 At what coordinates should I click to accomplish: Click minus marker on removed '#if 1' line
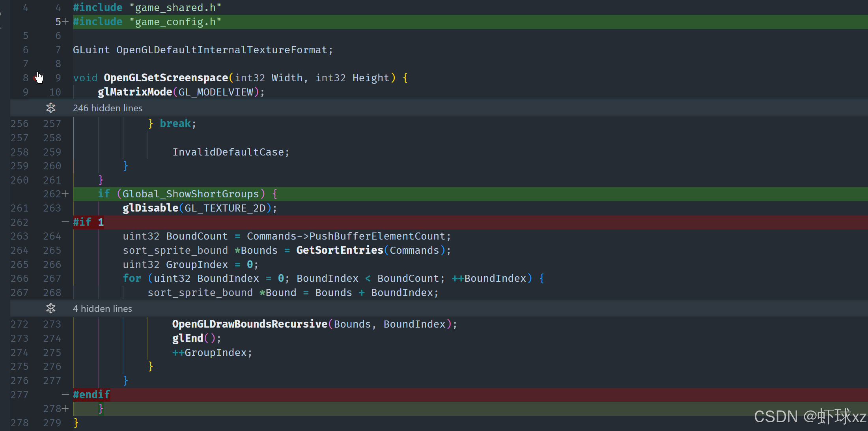point(65,222)
